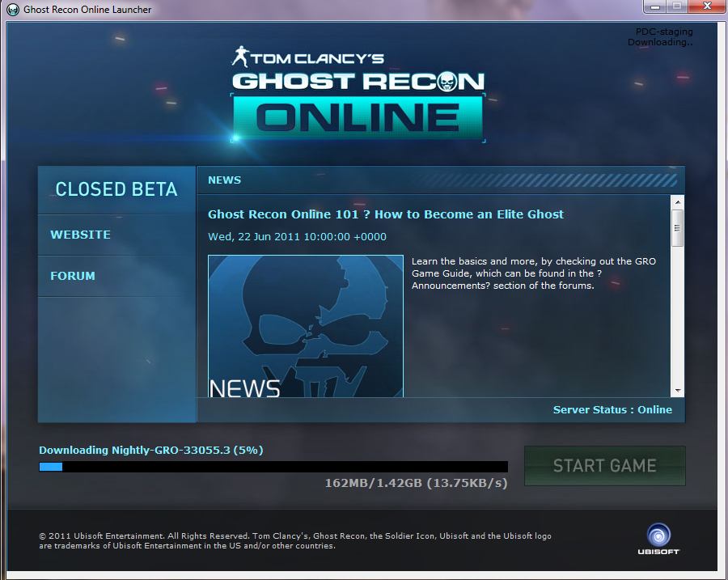Click the 'PDC-staging Downloading..' status text

(660, 36)
